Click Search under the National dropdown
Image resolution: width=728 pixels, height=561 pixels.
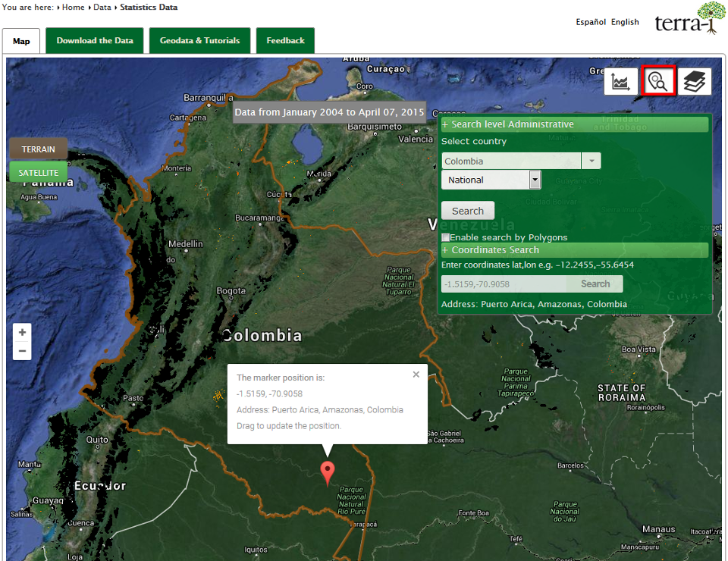468,211
